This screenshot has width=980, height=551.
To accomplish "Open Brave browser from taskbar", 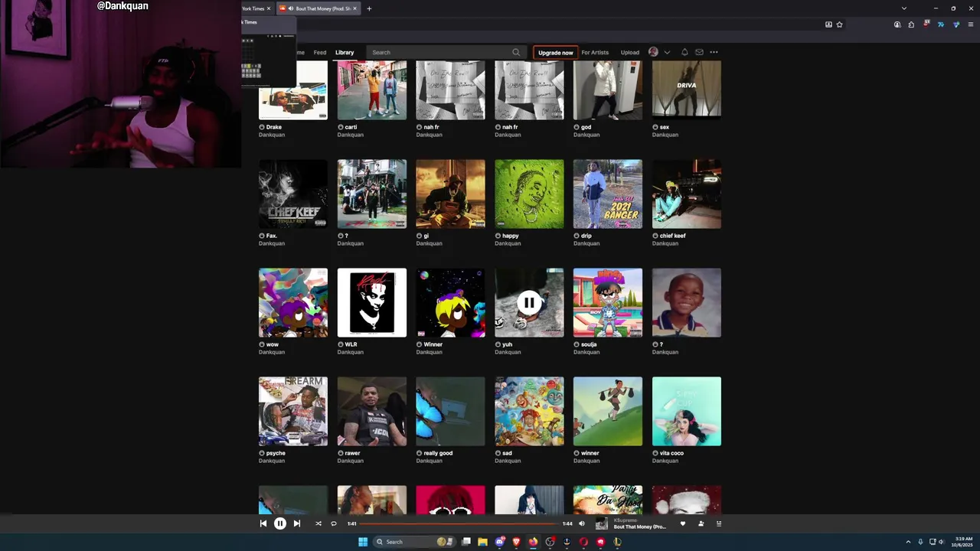I will pyautogui.click(x=516, y=542).
